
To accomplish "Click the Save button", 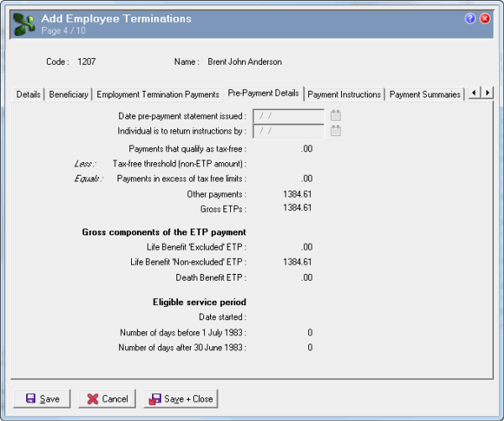I will click(x=42, y=399).
